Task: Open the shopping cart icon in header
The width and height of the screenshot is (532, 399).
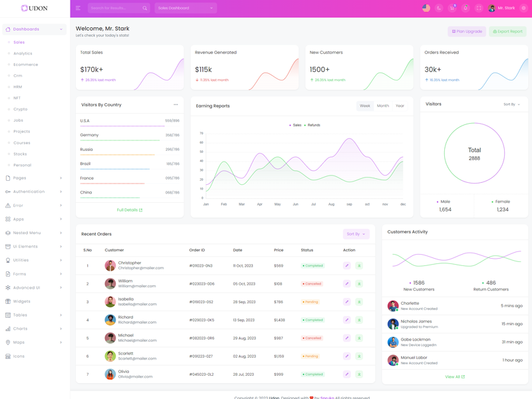Action: coord(452,8)
